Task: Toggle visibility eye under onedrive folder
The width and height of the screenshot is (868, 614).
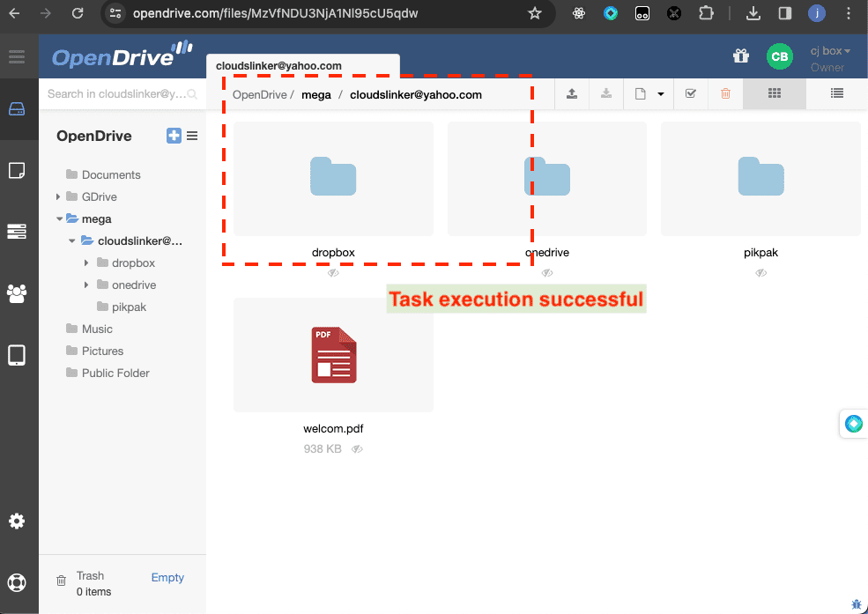Action: [547, 273]
